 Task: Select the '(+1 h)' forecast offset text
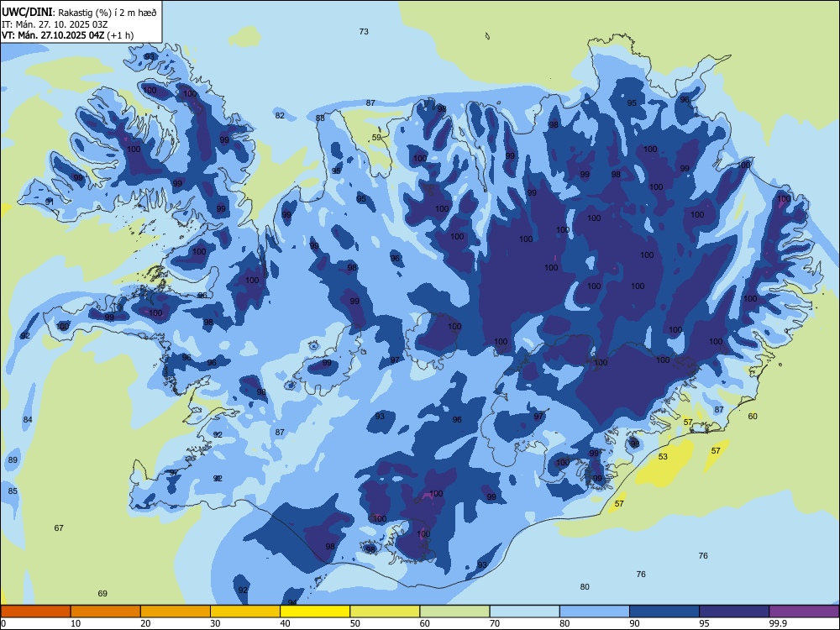pyautogui.click(x=120, y=35)
